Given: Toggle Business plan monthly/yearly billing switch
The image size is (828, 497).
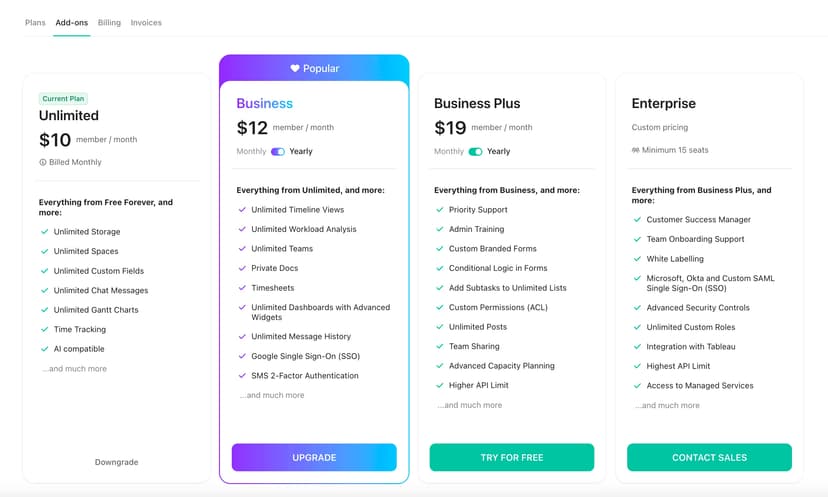Looking at the screenshot, I should point(278,152).
